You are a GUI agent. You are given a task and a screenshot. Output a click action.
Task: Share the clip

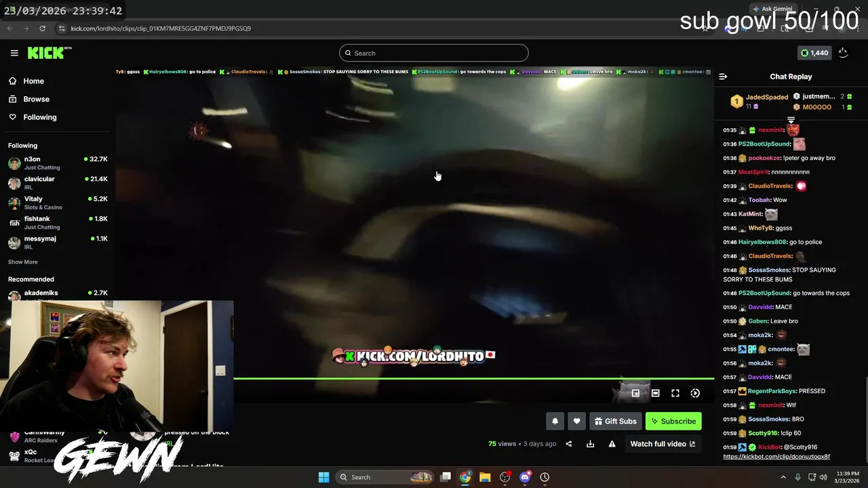click(x=569, y=444)
